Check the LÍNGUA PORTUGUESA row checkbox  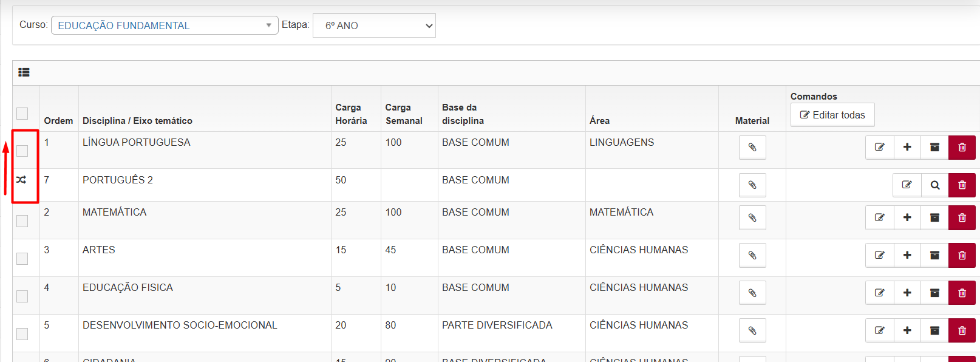[22, 151]
